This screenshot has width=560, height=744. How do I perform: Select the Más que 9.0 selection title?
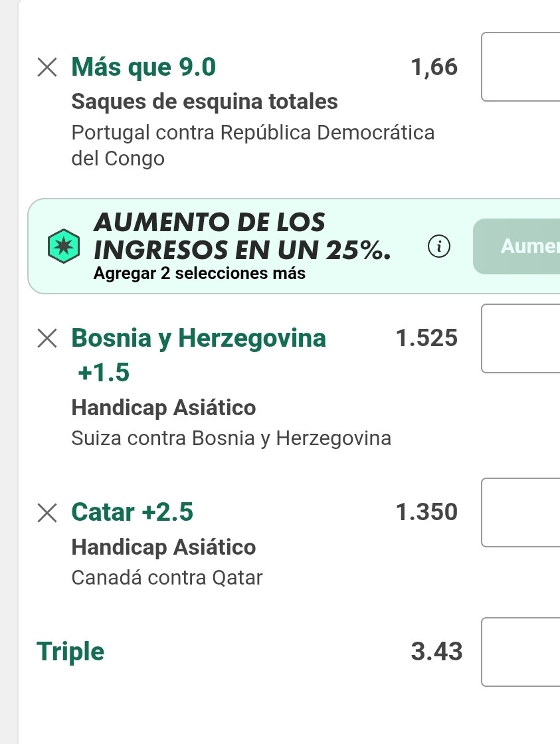point(143,67)
